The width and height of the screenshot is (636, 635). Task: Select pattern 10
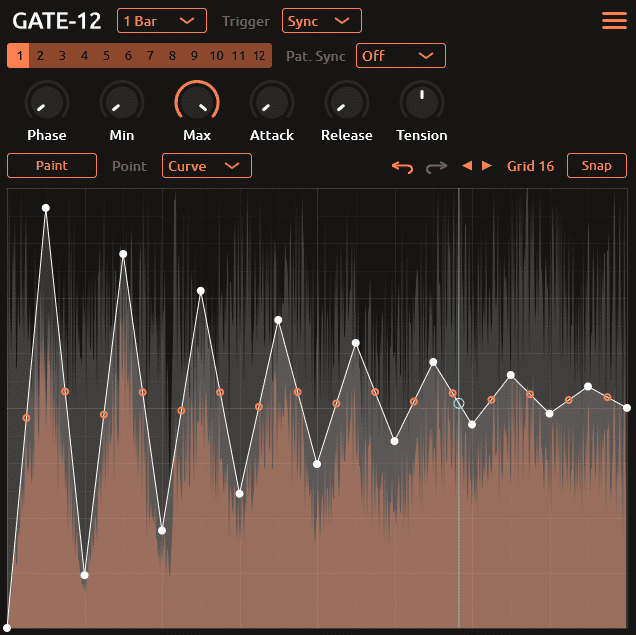tap(217, 56)
